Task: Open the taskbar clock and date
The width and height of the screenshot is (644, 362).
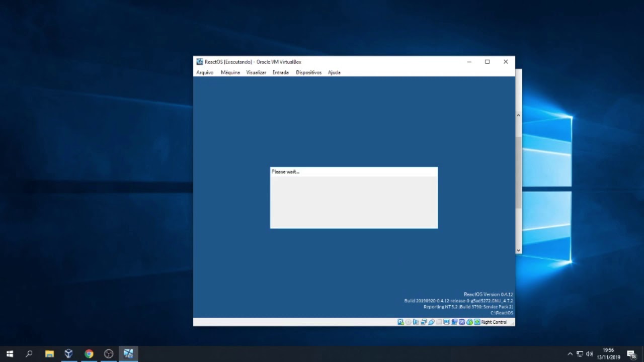Action: coord(609,354)
